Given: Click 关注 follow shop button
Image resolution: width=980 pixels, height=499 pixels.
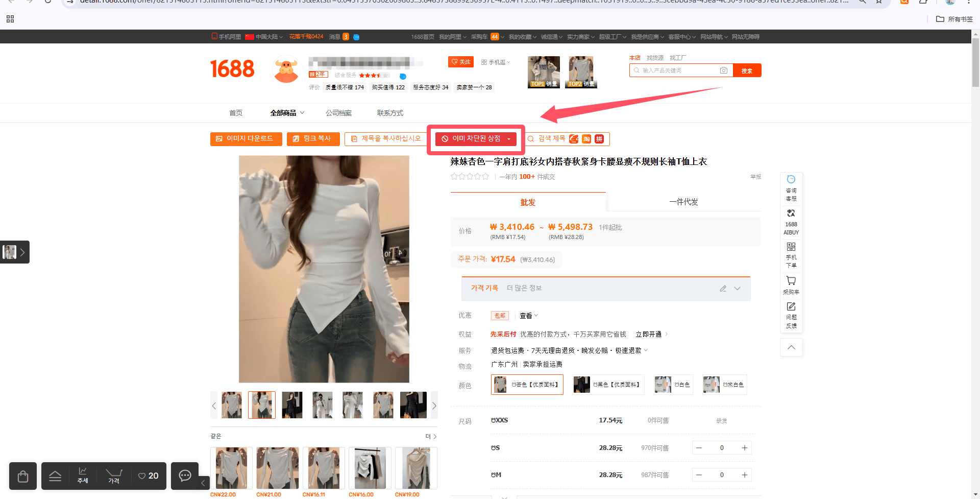Looking at the screenshot, I should (x=461, y=62).
